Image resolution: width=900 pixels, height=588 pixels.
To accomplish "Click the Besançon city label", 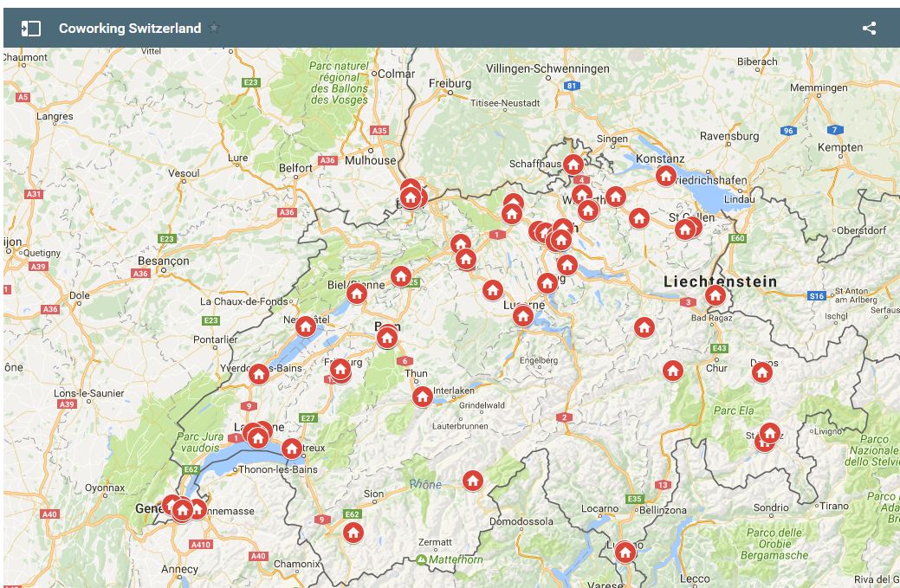I will pos(163,262).
